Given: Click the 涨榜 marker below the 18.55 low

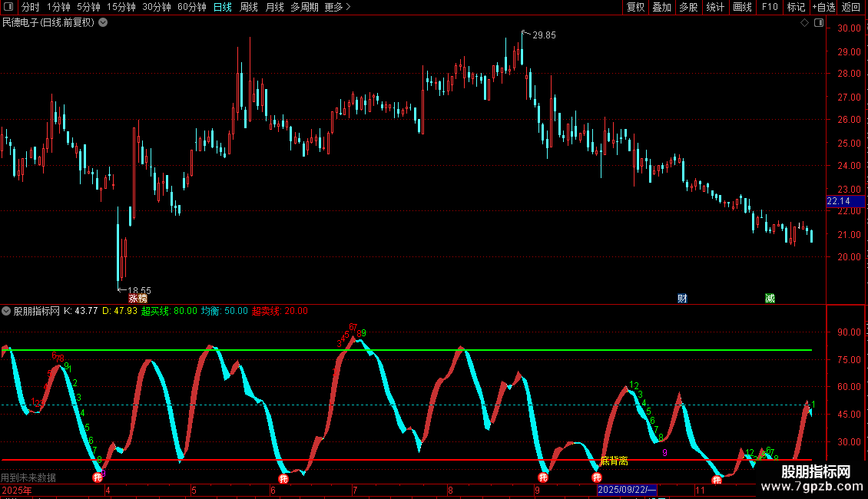Looking at the screenshot, I should point(138,298).
